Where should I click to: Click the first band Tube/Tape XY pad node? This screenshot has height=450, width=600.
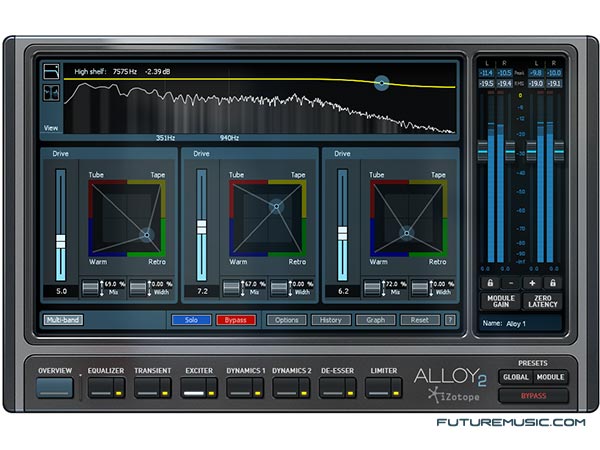147,235
